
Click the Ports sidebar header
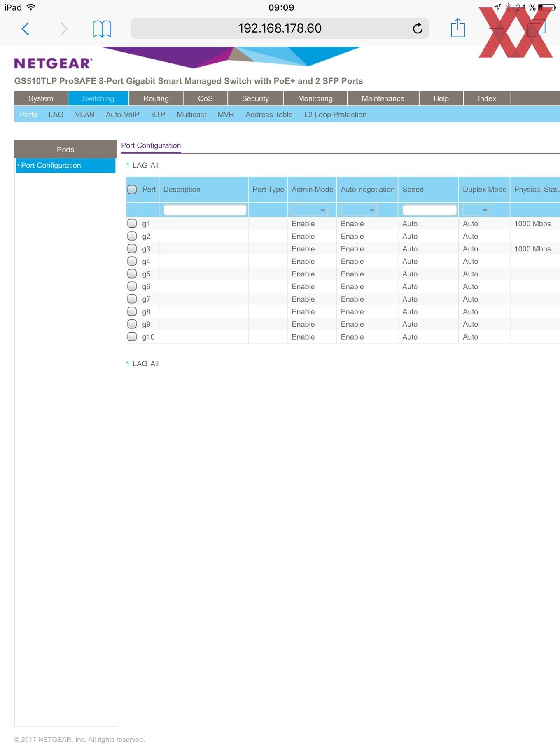[x=65, y=149]
